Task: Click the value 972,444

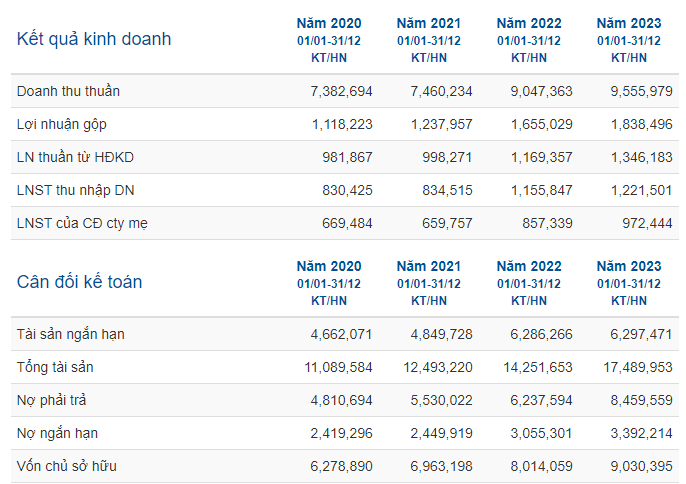Action: click(648, 224)
